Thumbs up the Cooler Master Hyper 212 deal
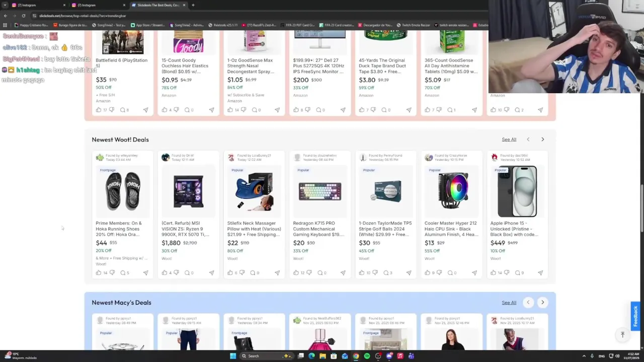This screenshot has width=644, height=362. 428,273
